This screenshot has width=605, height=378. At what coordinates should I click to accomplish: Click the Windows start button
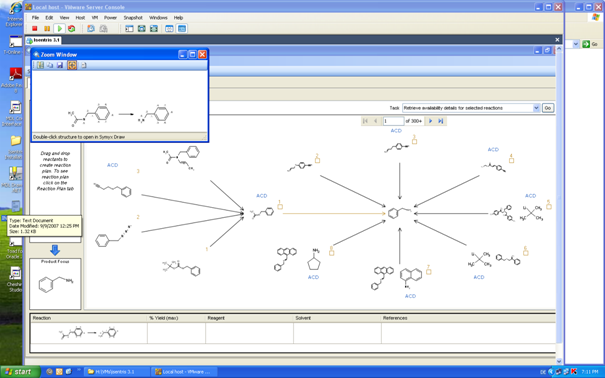(20, 372)
